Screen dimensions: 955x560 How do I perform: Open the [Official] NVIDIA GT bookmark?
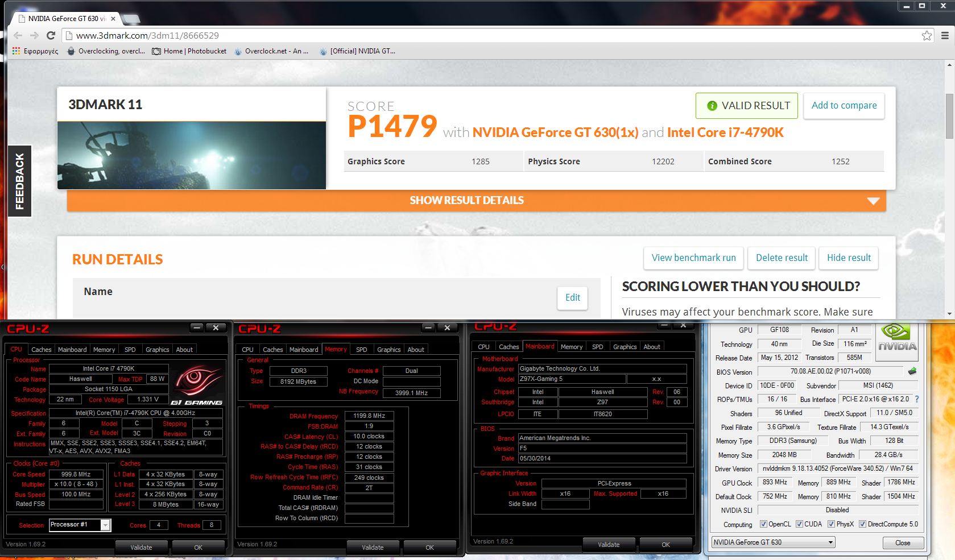click(x=357, y=51)
